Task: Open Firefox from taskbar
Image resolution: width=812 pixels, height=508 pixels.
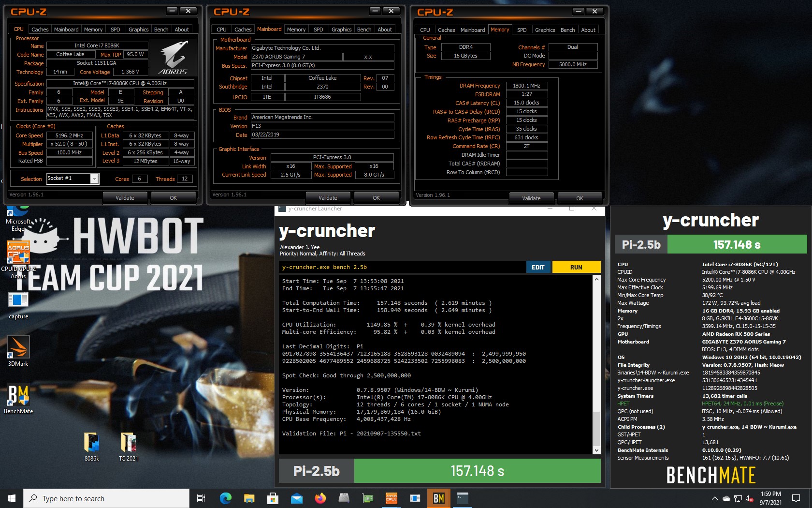Action: tap(320, 498)
